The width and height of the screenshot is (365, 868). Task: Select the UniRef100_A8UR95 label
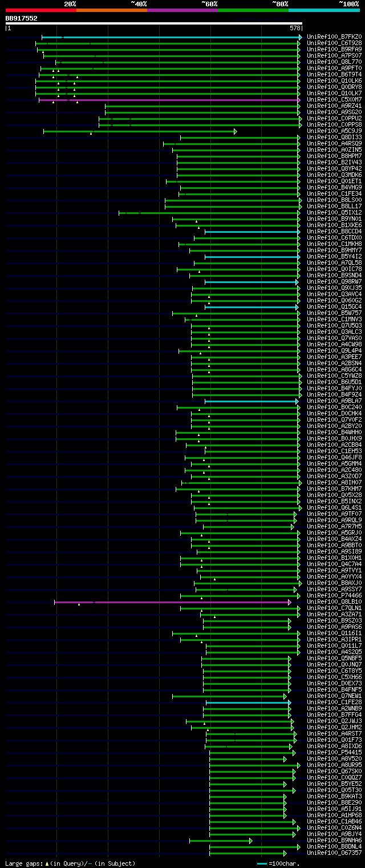tap(334, 765)
